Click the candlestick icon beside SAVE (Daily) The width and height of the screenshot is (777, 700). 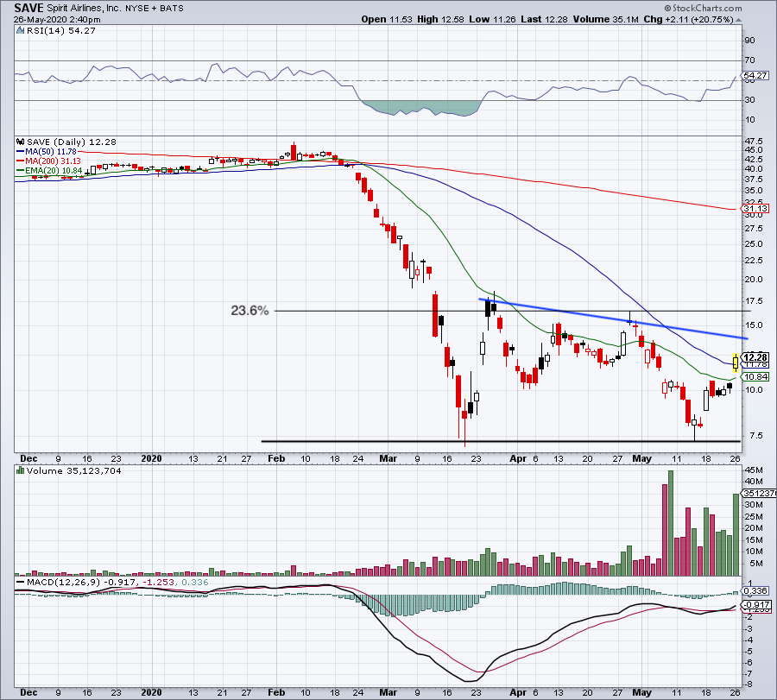click(21, 142)
